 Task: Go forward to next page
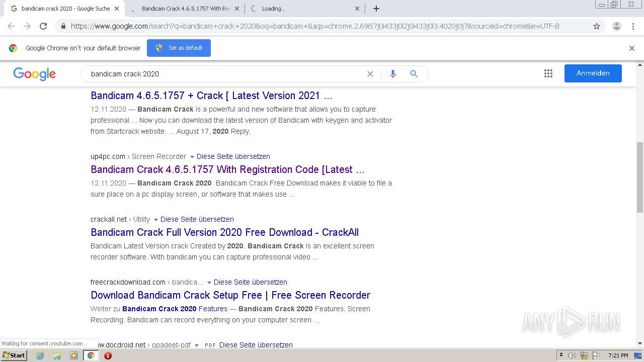click(27, 26)
